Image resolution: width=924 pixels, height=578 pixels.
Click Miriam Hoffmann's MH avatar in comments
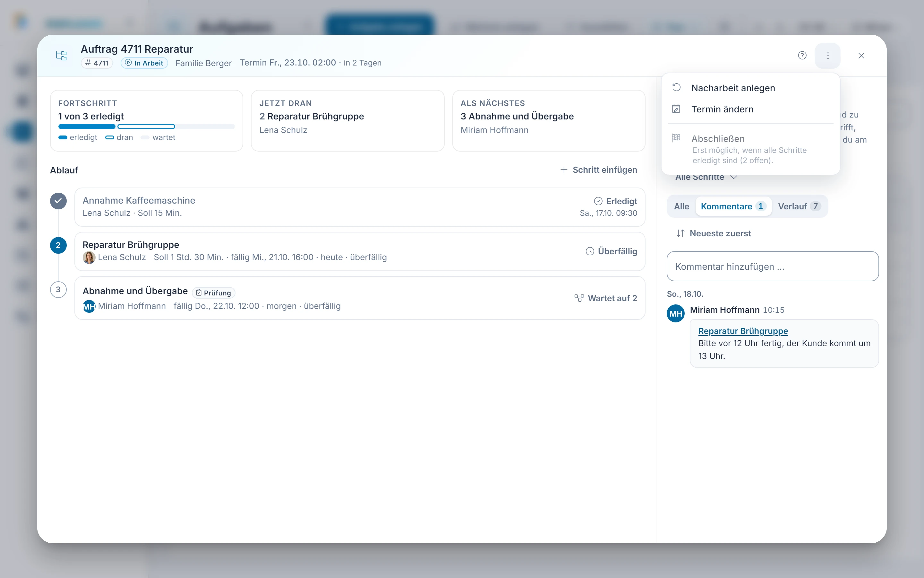click(675, 313)
